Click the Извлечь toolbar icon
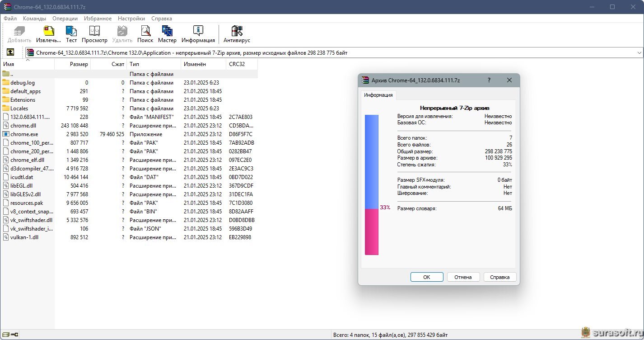 pos(48,31)
